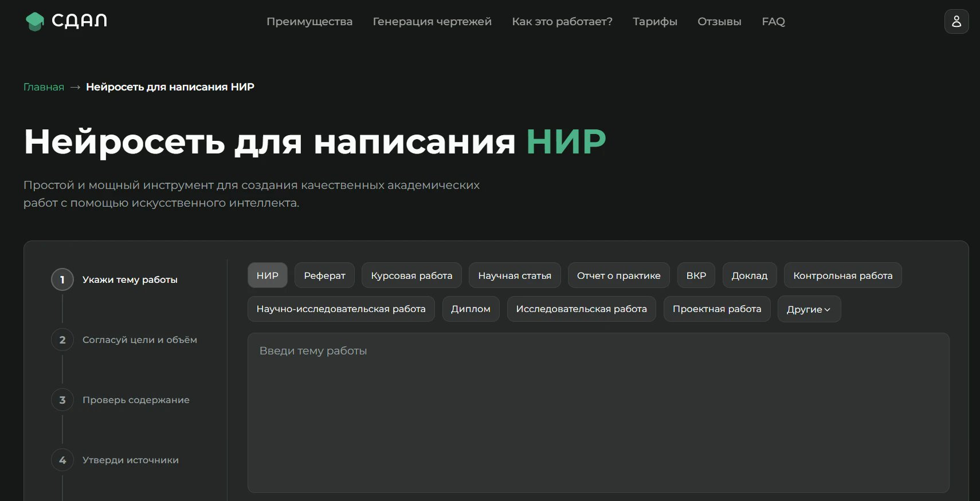Viewport: 980px width, 501px height.
Task: Go to Генерация чертежей section
Action: point(432,22)
